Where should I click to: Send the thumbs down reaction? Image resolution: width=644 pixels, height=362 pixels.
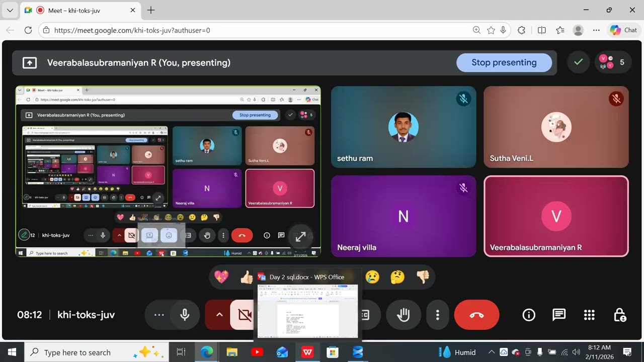[x=423, y=277]
